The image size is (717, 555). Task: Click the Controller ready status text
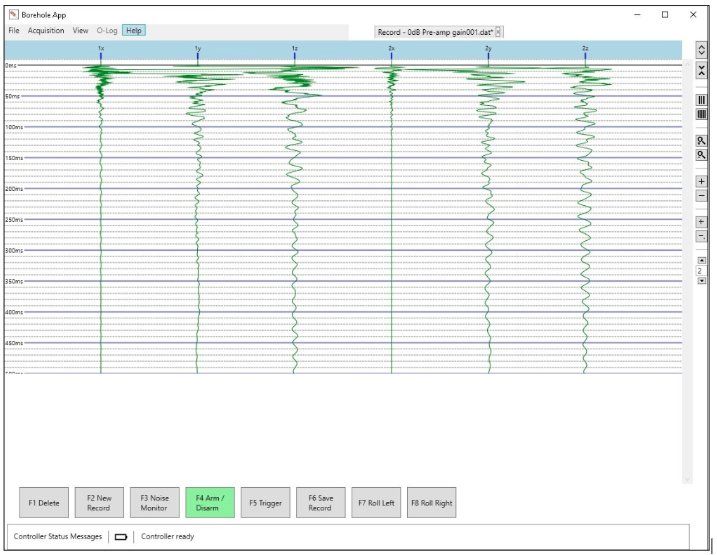point(167,536)
